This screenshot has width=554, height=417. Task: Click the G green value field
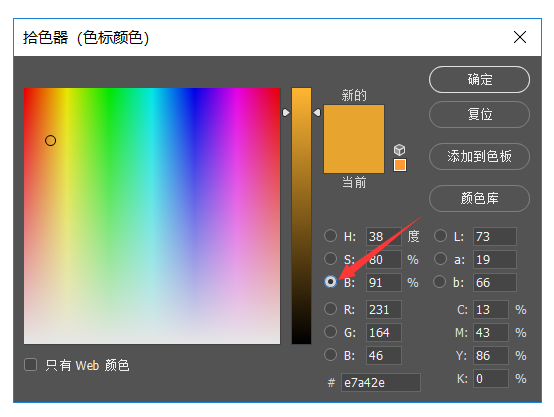tap(384, 333)
